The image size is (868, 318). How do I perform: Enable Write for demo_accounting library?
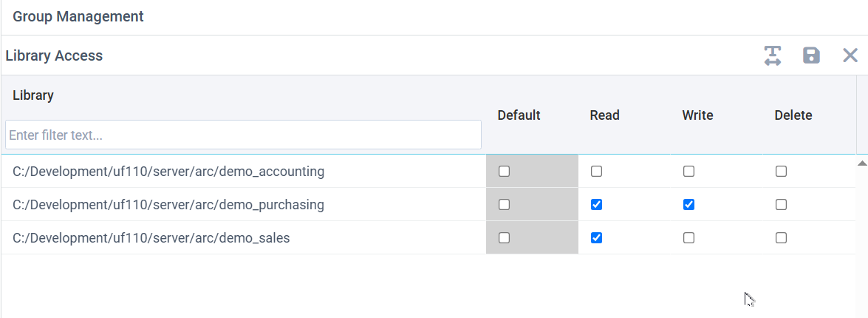688,172
